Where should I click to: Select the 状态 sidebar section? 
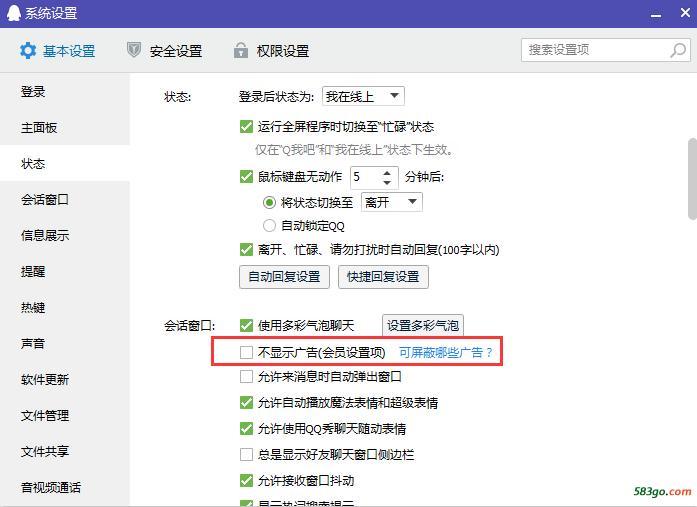point(65,164)
